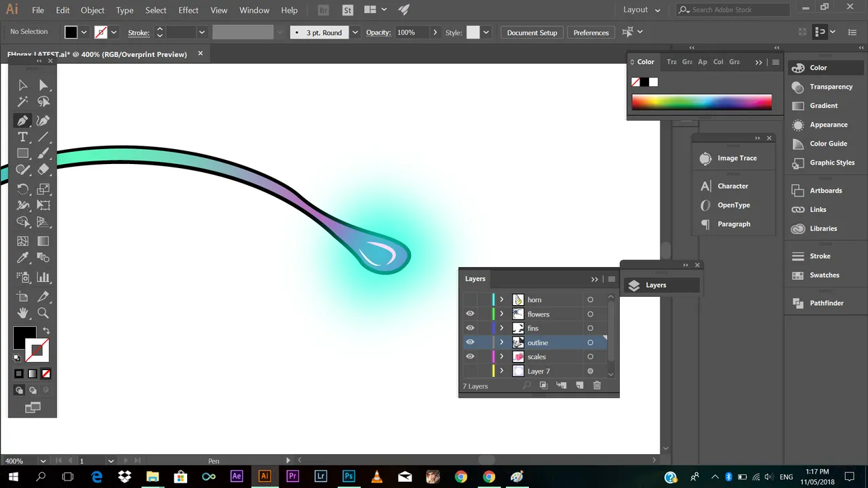The height and width of the screenshot is (488, 868).
Task: Hide the flowers layer
Action: point(470,314)
